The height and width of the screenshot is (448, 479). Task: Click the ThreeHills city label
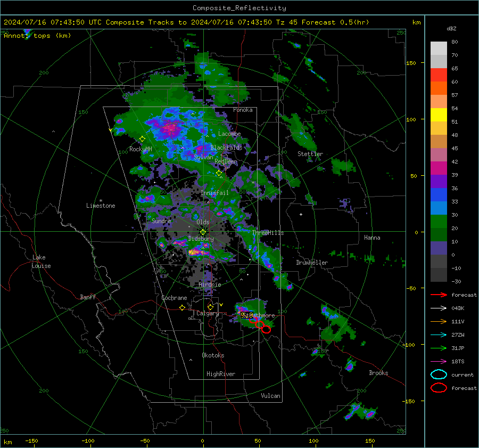268,233
